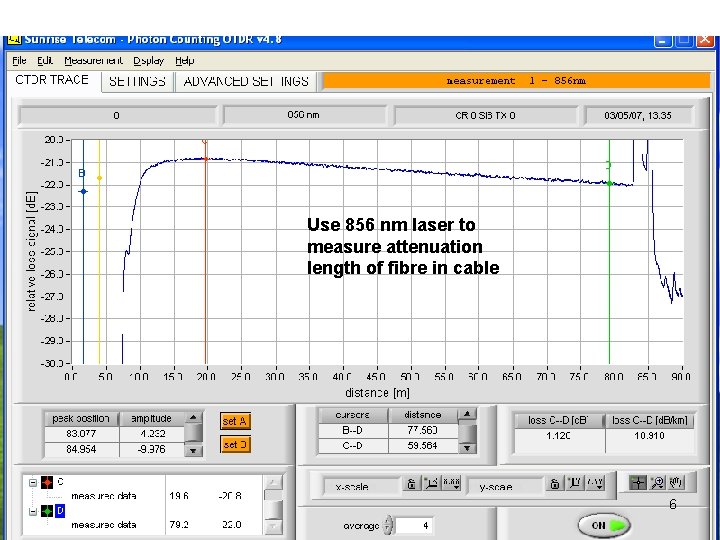Select highlighted D label in cursor legend
The height and width of the screenshot is (540, 720).
60,511
